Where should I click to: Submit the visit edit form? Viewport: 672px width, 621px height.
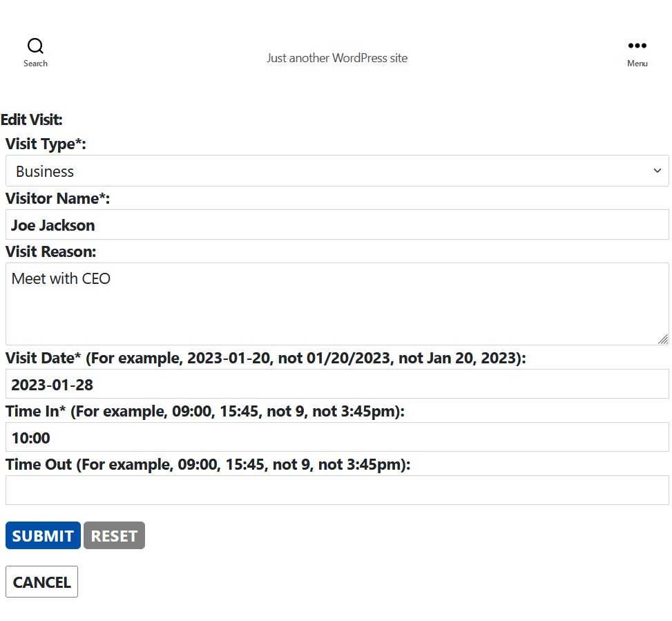pos(43,535)
